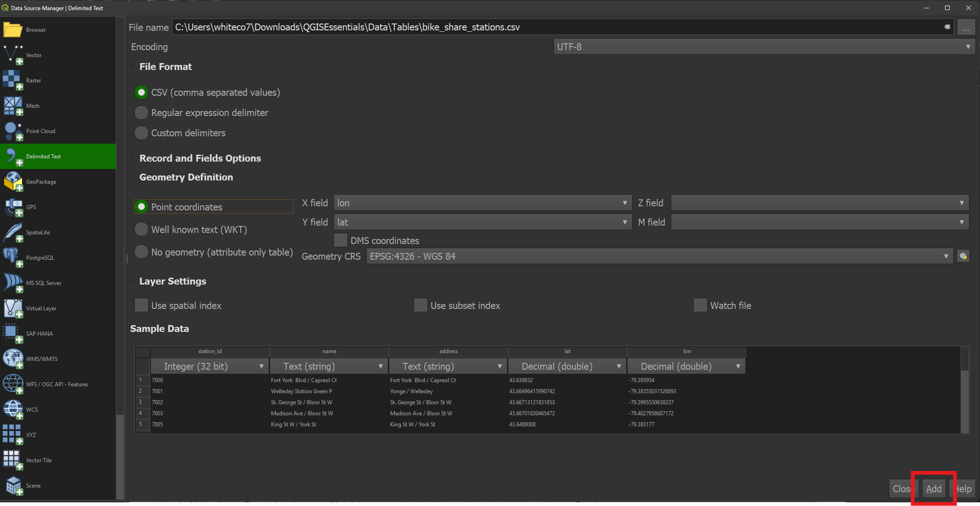Open the WMS/WMTS source icon
This screenshot has height=506, width=980.
pos(13,359)
